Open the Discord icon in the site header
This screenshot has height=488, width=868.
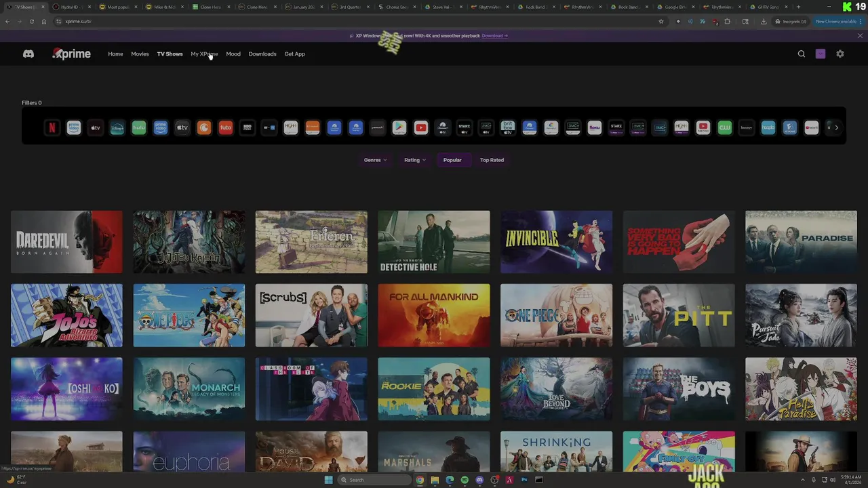click(x=28, y=54)
